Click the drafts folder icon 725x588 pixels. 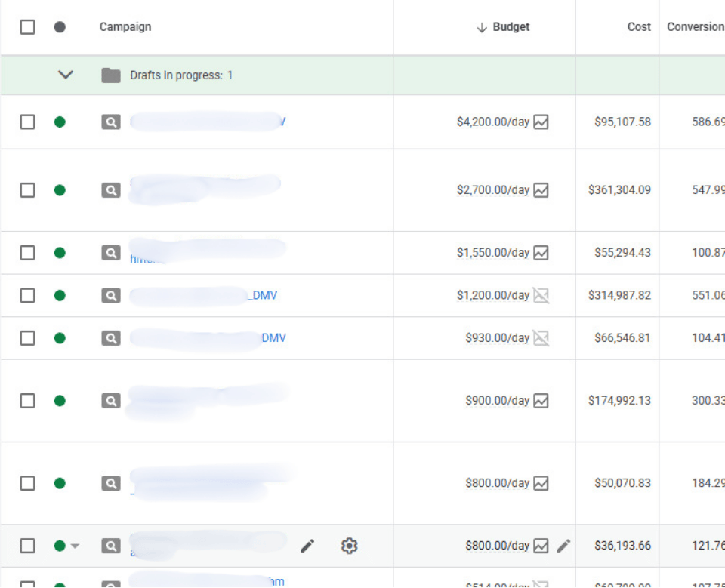click(111, 75)
